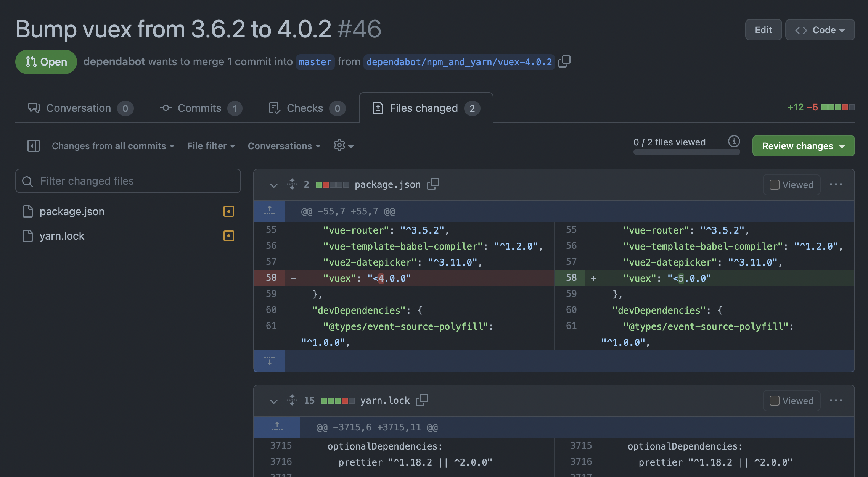868x477 pixels.
Task: Open the kebab menu for package.json
Action: click(836, 184)
